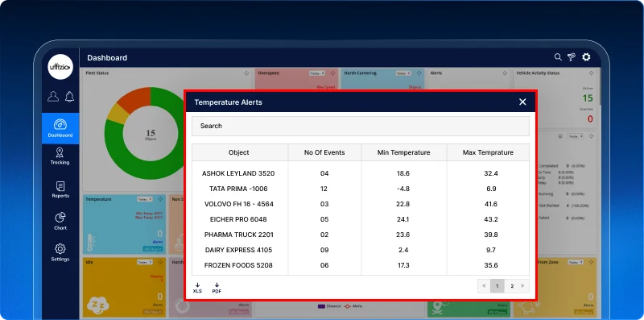This screenshot has width=644, height=320.
Task: Select the FROZEN FOODS 5208 row
Action: [x=360, y=265]
